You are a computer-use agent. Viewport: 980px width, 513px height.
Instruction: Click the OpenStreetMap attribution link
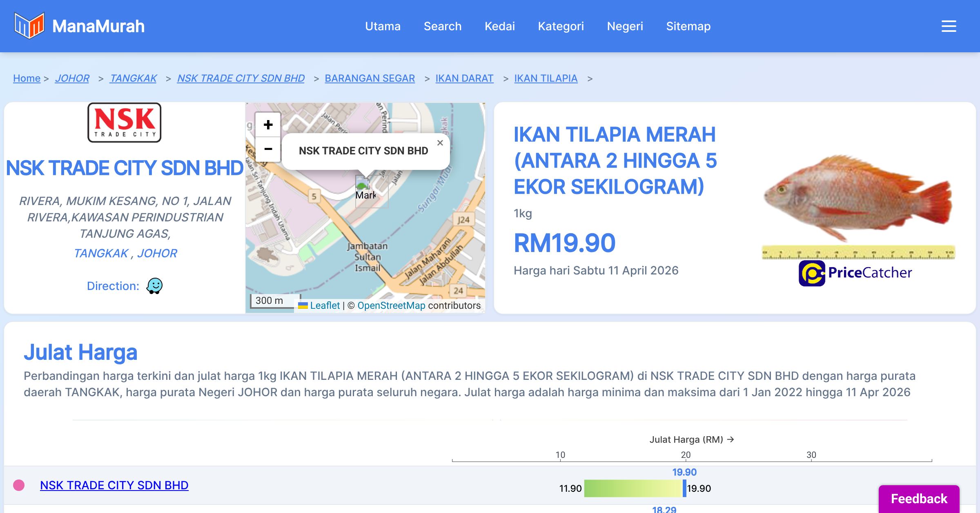tap(391, 306)
